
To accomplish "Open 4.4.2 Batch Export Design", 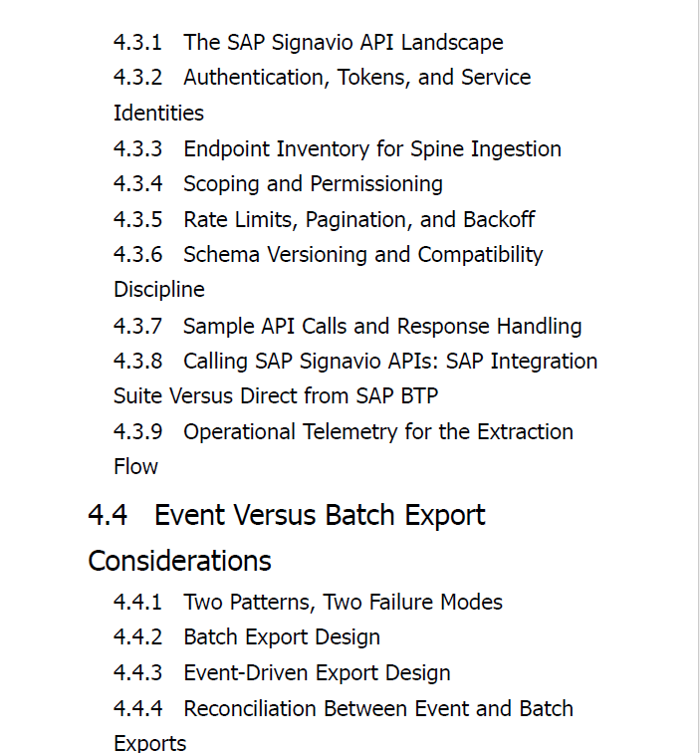I will (247, 637).
